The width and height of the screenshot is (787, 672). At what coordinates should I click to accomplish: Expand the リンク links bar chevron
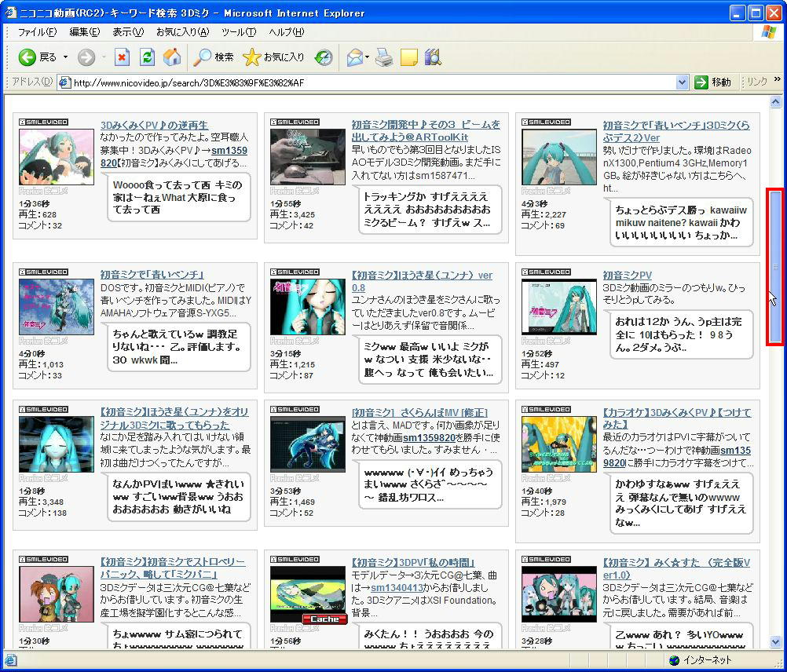778,79
